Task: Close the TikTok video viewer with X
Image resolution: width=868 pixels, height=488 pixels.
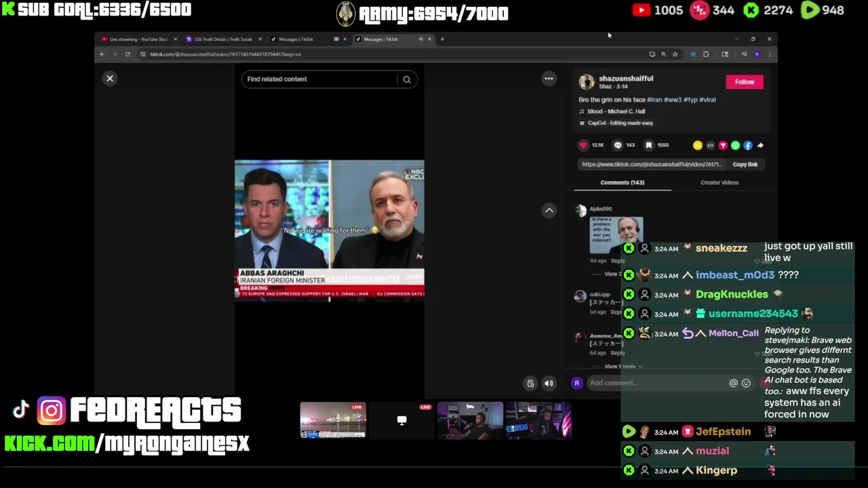Action: 110,79
